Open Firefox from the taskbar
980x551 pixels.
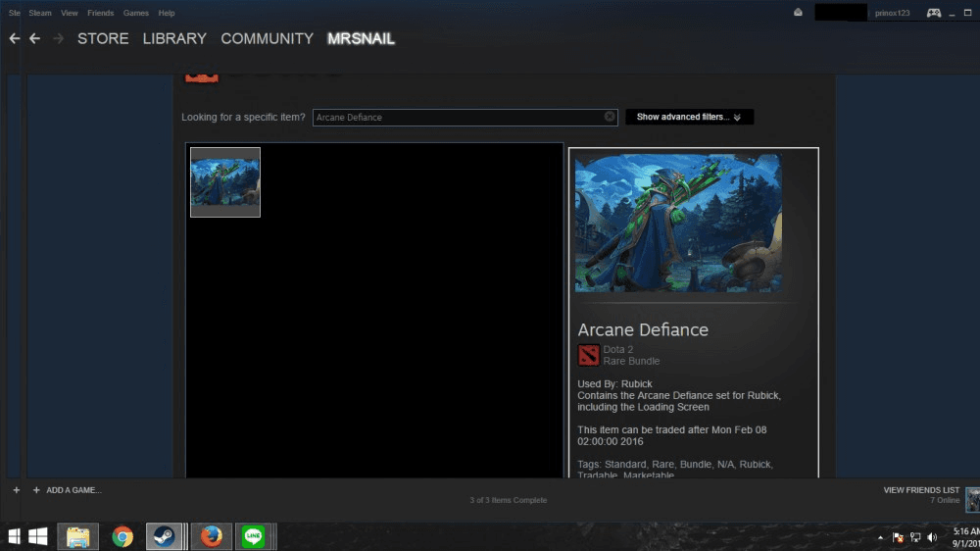(x=212, y=536)
